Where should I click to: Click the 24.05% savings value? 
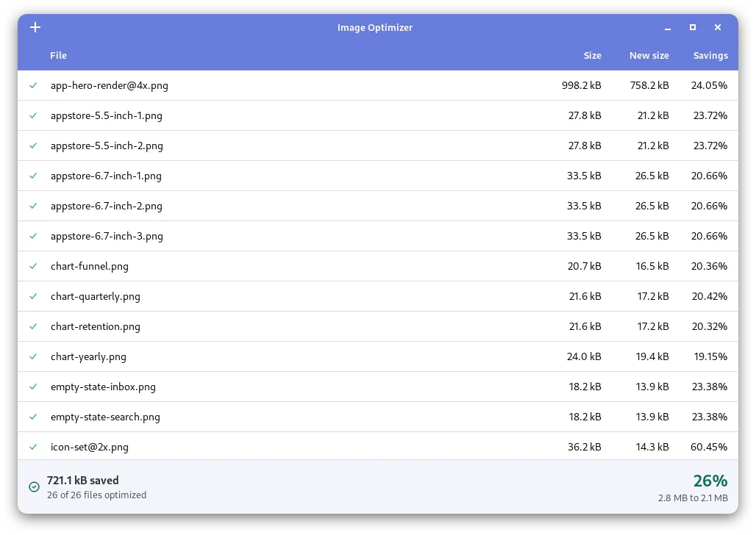709,85
